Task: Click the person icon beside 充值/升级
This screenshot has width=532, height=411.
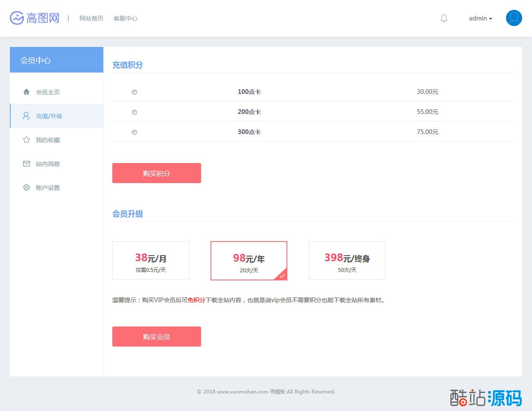Action: tap(26, 116)
